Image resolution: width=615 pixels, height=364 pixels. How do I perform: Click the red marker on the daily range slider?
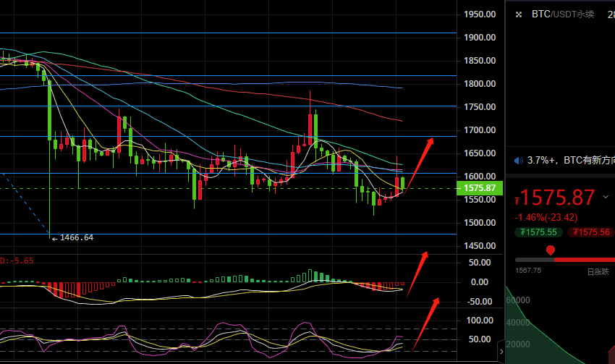click(551, 250)
